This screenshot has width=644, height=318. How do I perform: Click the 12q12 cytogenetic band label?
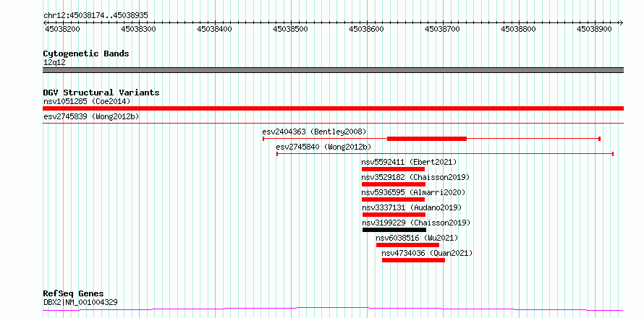click(x=54, y=63)
